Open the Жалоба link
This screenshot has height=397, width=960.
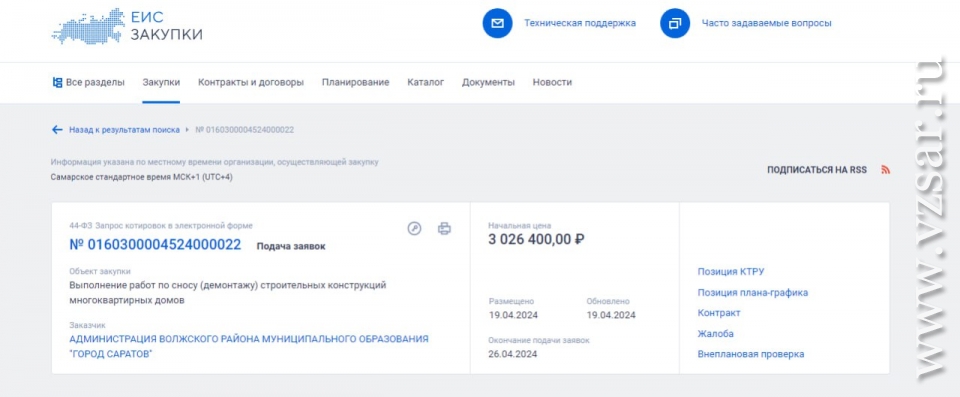[716, 334]
